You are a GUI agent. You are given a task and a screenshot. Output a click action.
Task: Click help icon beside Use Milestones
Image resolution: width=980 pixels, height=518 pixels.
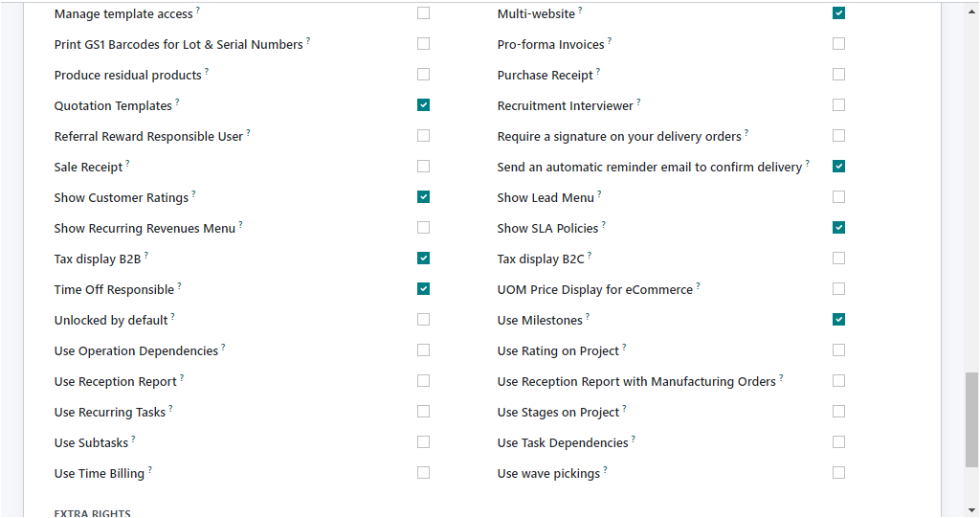coord(588,316)
